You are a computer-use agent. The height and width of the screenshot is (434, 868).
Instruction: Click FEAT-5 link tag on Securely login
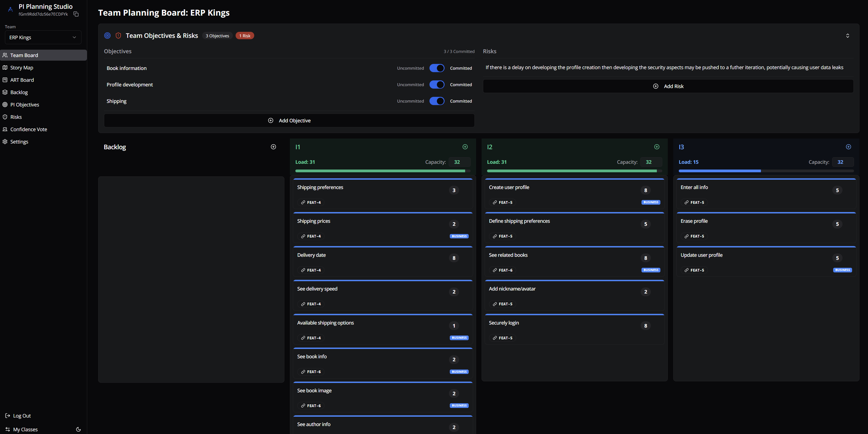502,338
